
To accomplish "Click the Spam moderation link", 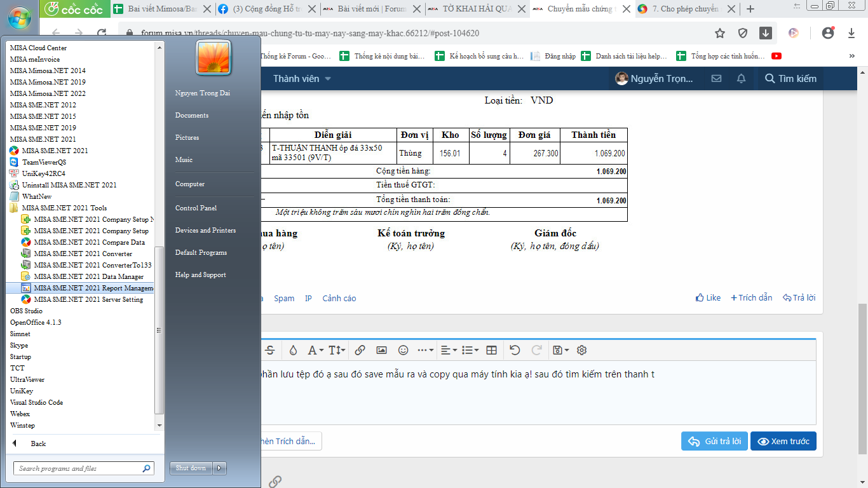I will click(284, 298).
